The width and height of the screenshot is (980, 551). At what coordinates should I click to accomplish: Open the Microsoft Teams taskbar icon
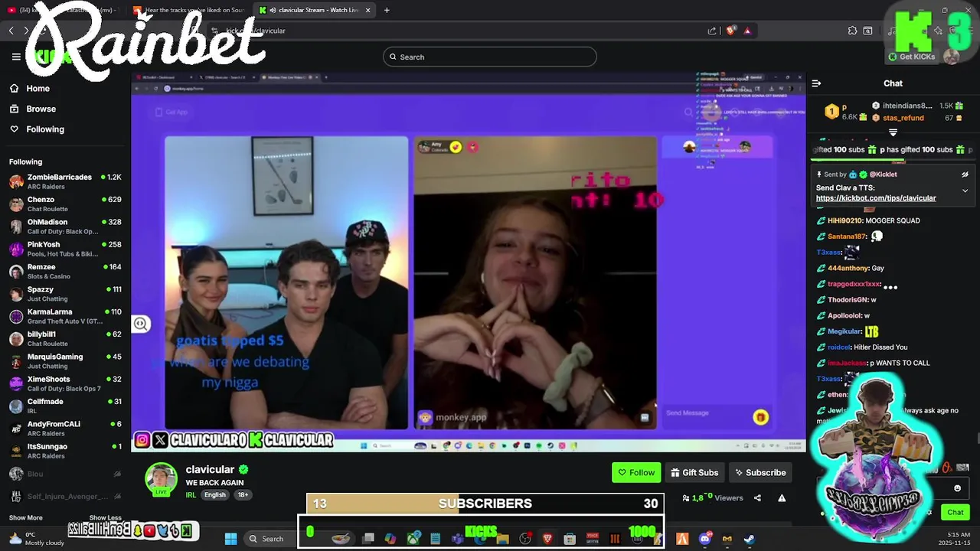(458, 539)
